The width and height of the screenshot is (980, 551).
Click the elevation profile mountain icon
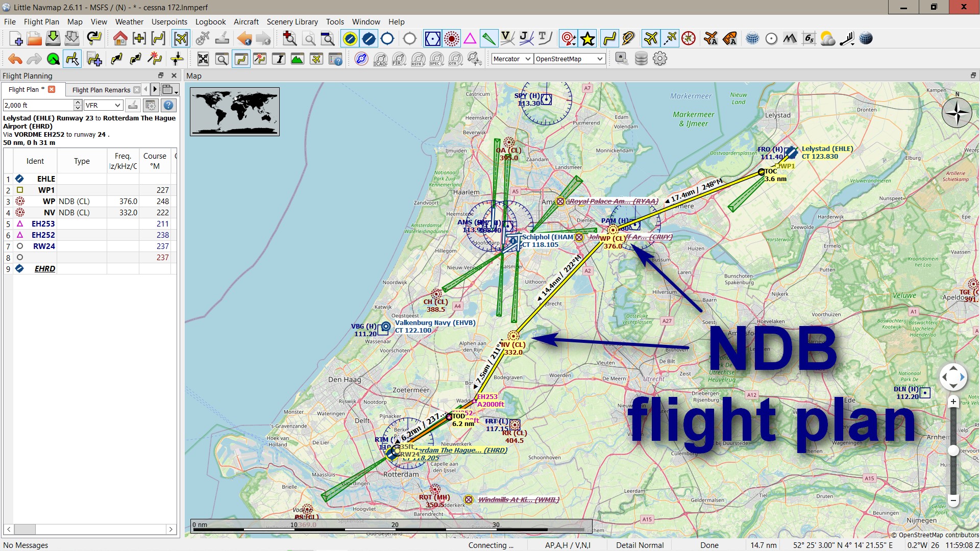pyautogui.click(x=297, y=59)
